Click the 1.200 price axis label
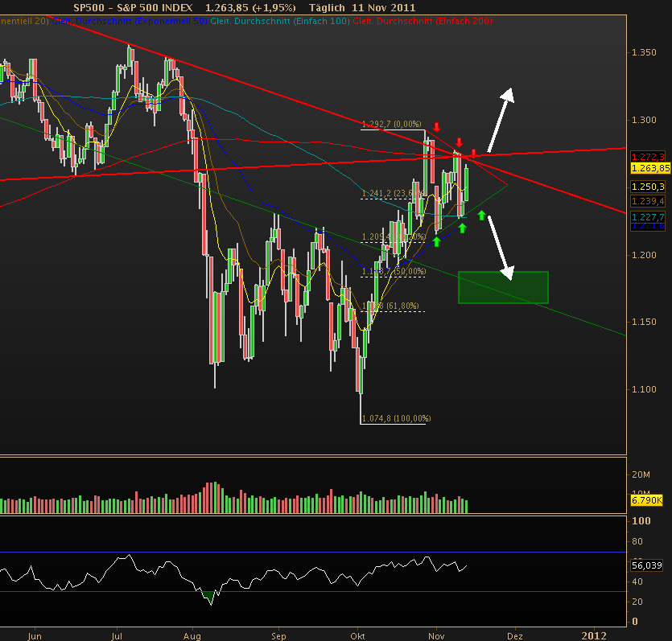Screen dimensions: 672x641 click(x=644, y=255)
